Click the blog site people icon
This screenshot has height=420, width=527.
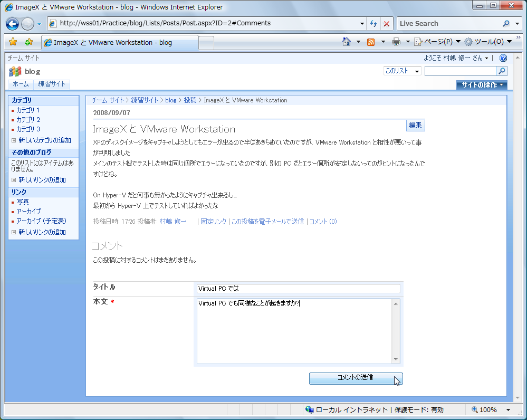point(15,71)
